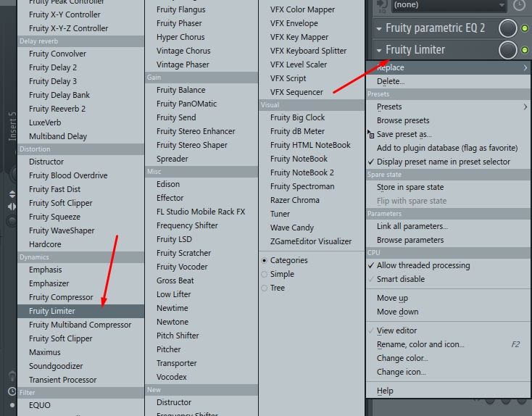Choose Browse presets

[448, 120]
